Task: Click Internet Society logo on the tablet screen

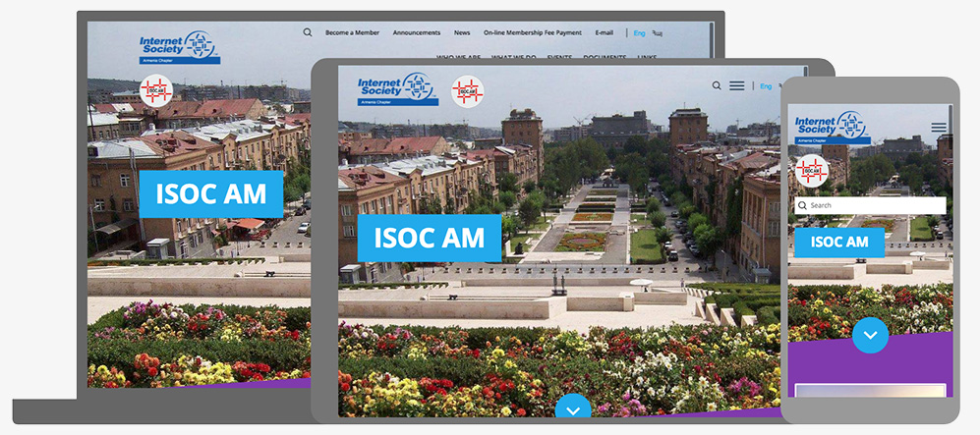Action: [398, 89]
